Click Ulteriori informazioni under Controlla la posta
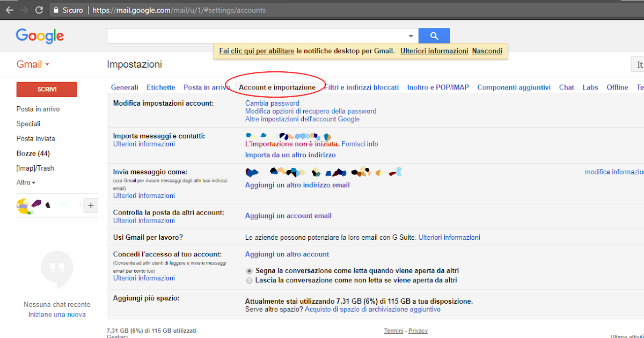The image size is (644, 338). (144, 221)
